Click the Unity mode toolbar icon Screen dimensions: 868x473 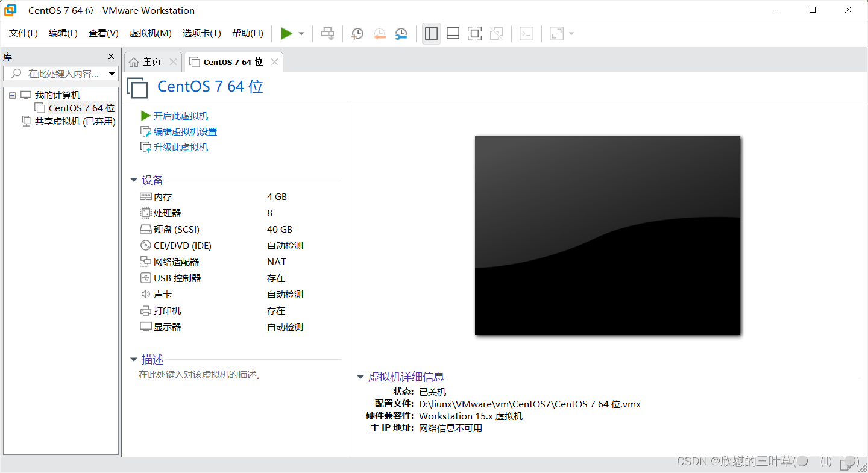[496, 33]
